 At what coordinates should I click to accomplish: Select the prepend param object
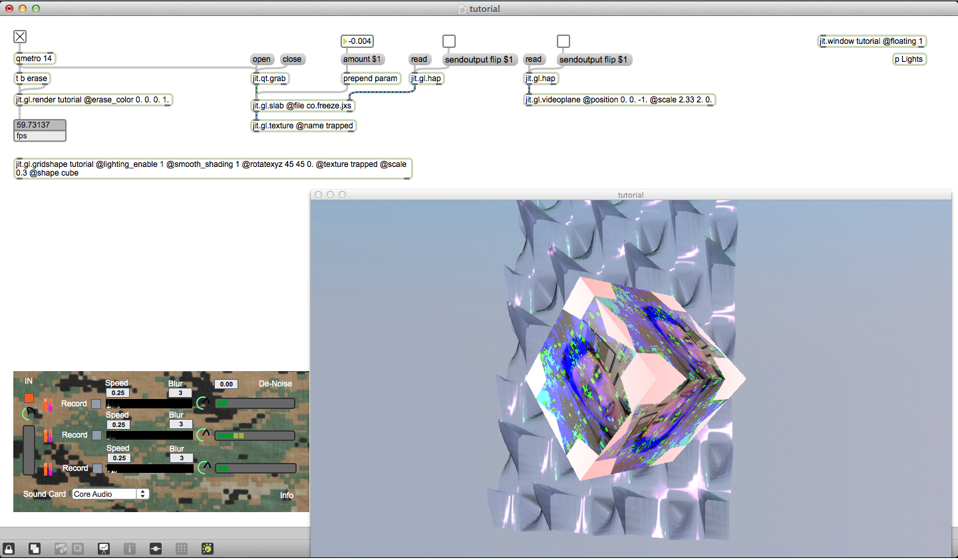[x=371, y=78]
